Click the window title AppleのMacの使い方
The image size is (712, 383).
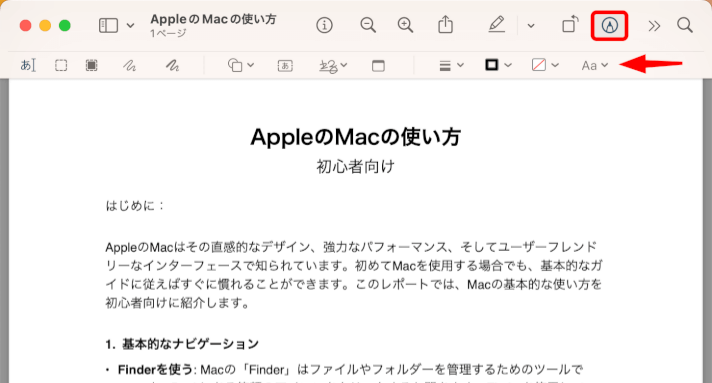pyautogui.click(x=213, y=19)
